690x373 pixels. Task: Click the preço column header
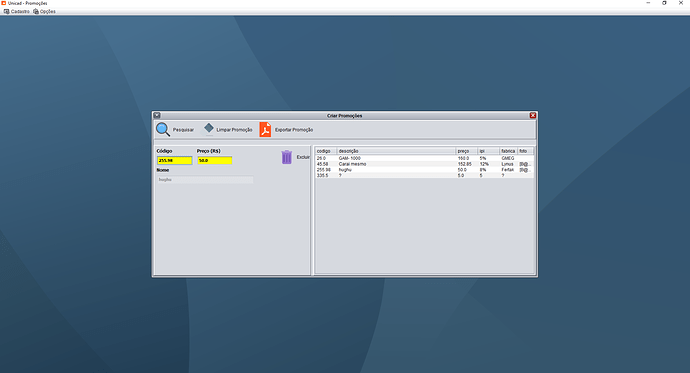coord(466,151)
